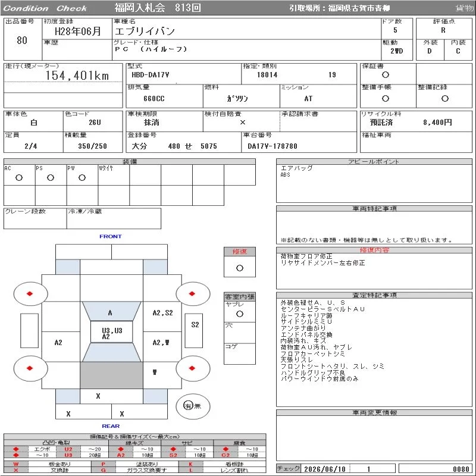
Task: Click the red C2 legend code
Action: [x=226, y=455]
